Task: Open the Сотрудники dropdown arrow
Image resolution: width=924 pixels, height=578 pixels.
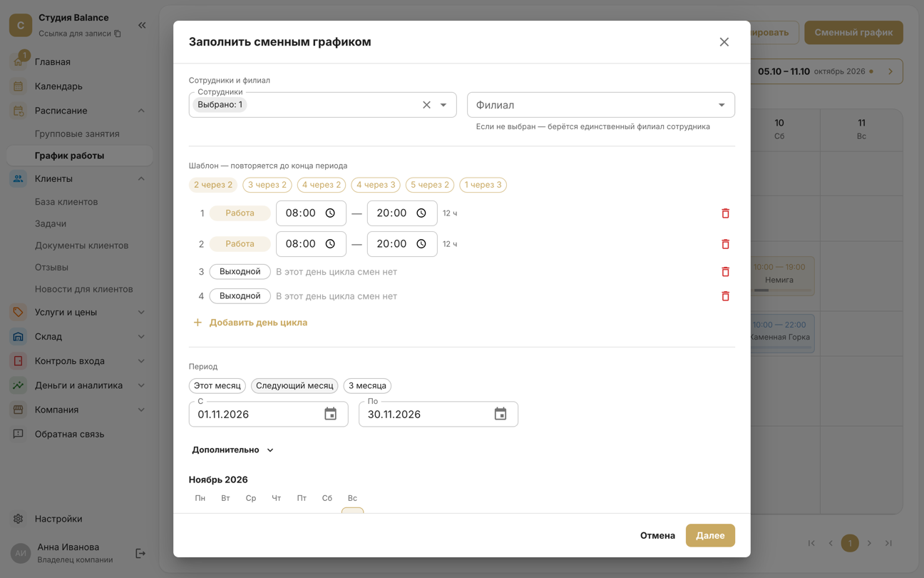Action: coord(443,105)
